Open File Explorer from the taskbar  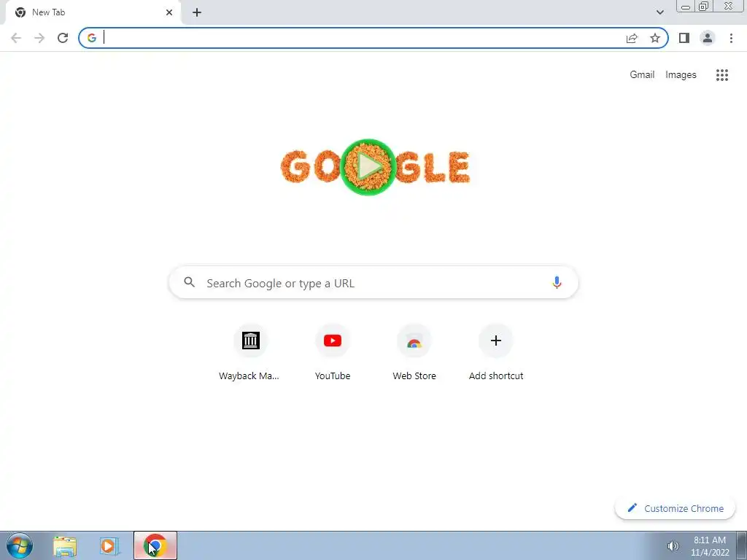coord(65,546)
